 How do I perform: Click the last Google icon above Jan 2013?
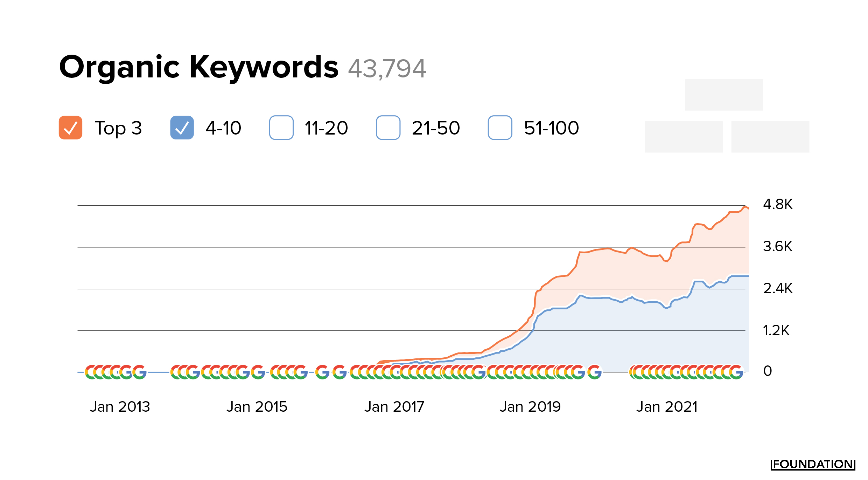(x=140, y=372)
